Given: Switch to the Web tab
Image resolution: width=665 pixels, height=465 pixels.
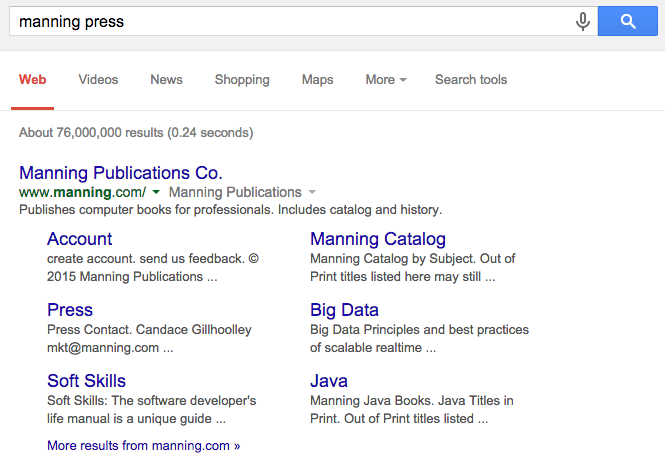Looking at the screenshot, I should pos(32,80).
